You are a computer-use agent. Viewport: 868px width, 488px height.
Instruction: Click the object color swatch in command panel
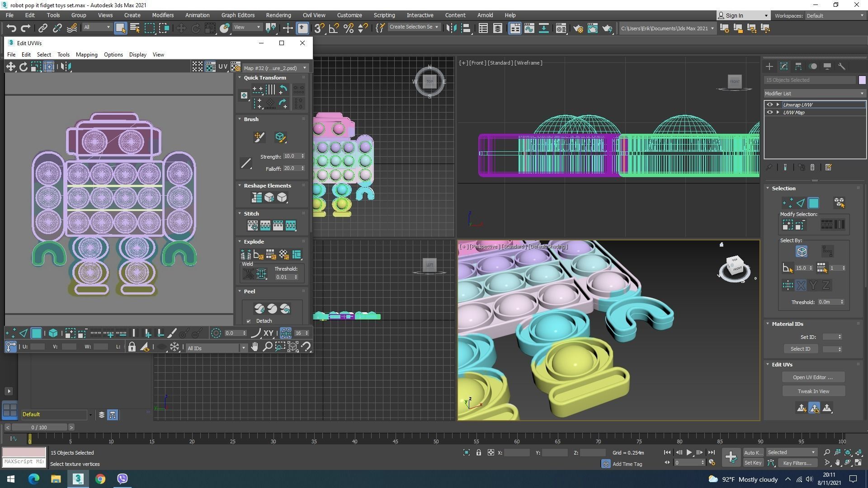pos(862,80)
